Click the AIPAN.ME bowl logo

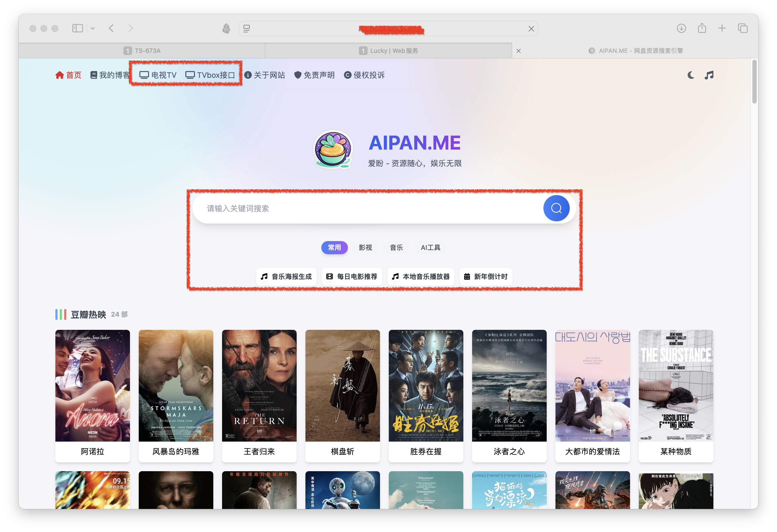(x=333, y=150)
